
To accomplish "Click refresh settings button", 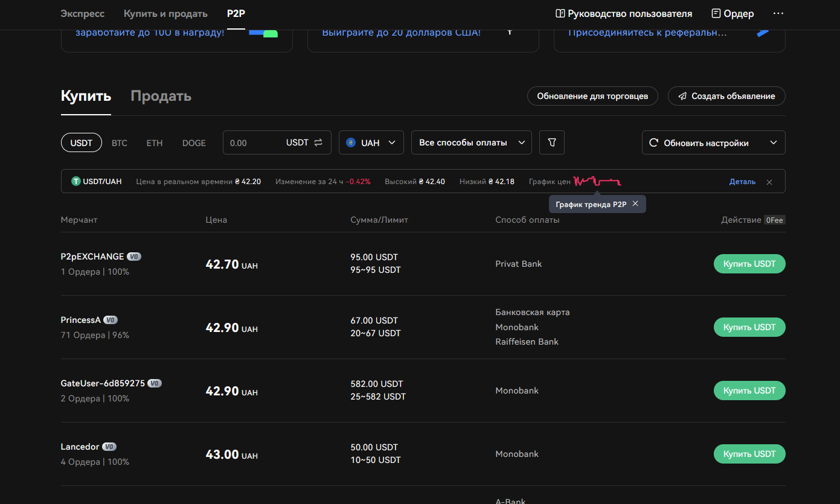I will (714, 142).
